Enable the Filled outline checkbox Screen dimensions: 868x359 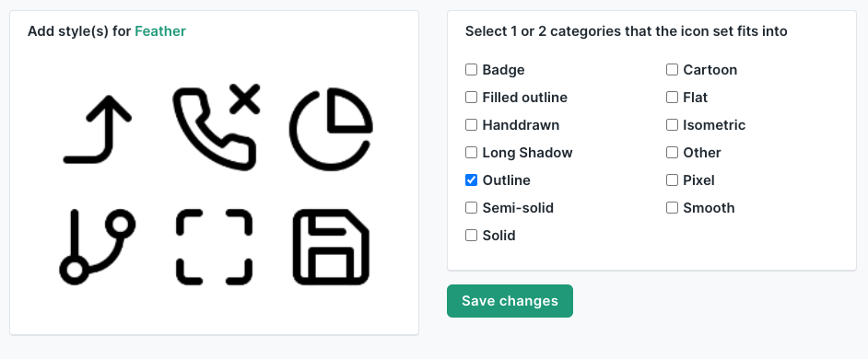471,98
